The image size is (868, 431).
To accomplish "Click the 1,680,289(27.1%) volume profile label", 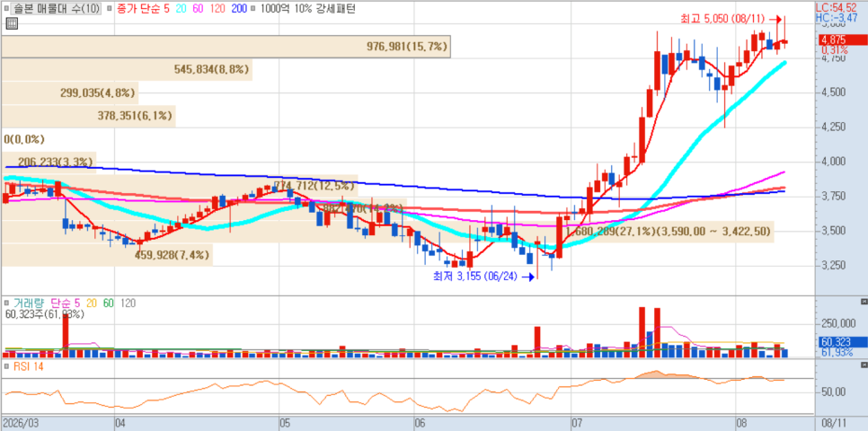I will [669, 232].
